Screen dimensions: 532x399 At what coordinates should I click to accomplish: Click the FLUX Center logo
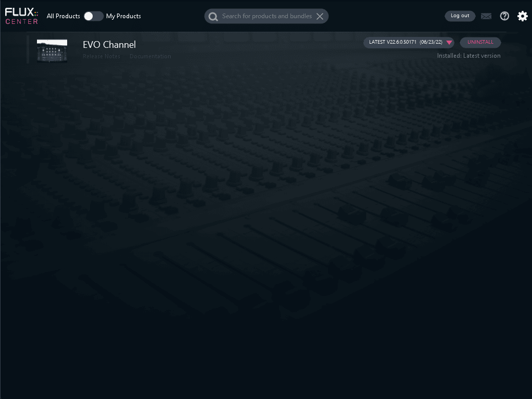click(22, 16)
